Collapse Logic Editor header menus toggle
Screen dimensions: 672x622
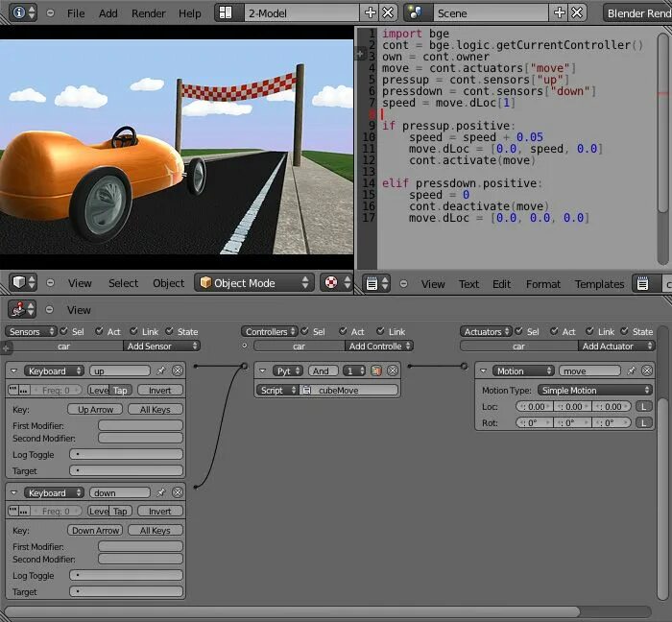49,309
